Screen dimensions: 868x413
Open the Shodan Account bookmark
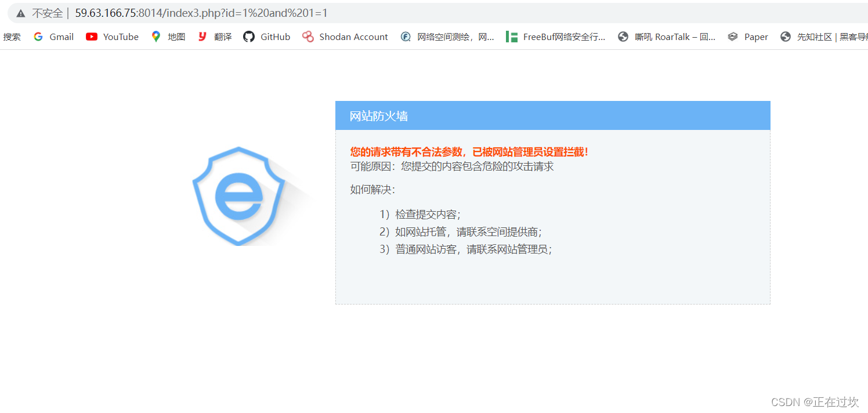click(x=345, y=37)
